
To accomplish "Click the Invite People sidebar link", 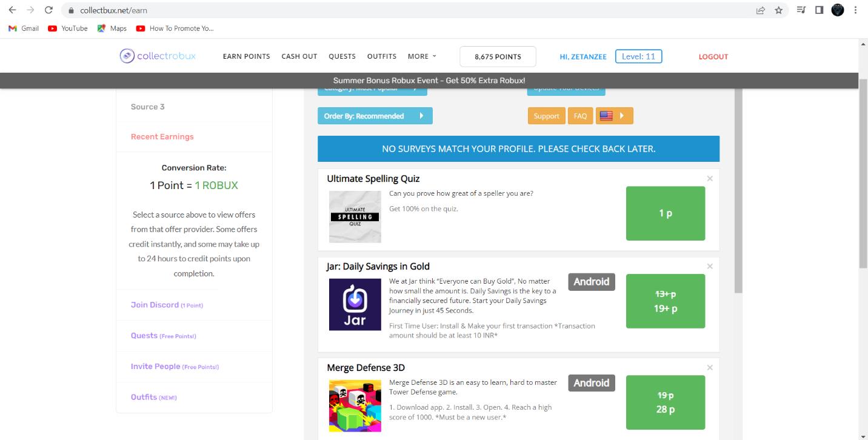I will pos(175,367).
